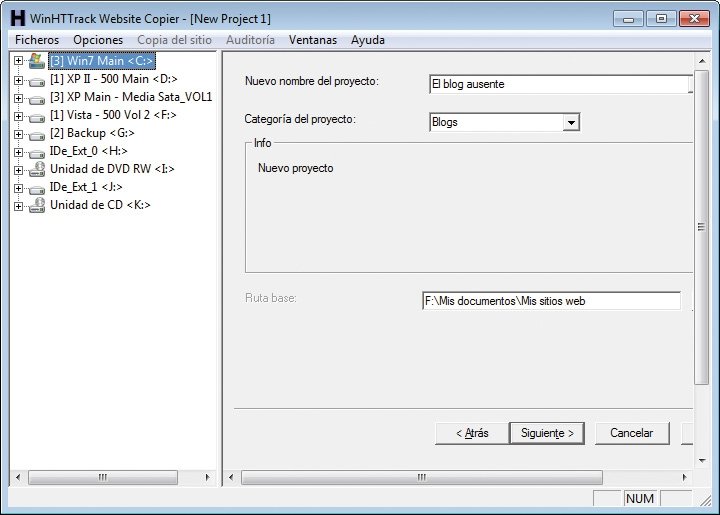Open the Ayuda menu

pos(368,40)
